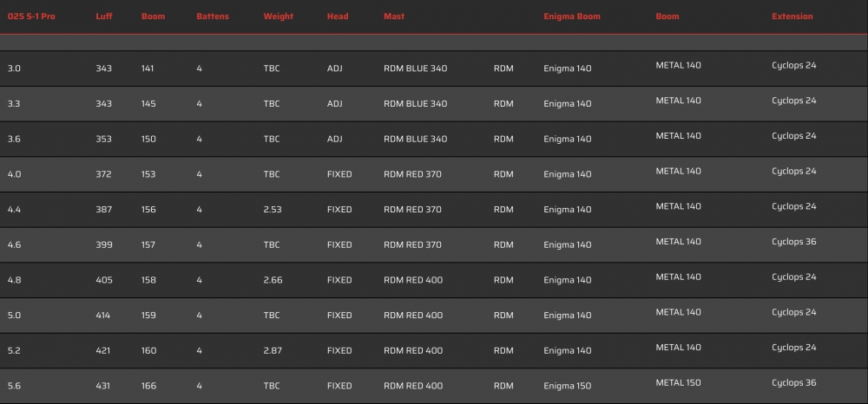868x404 pixels.
Task: Click the luff value 431
Action: pyautogui.click(x=103, y=386)
